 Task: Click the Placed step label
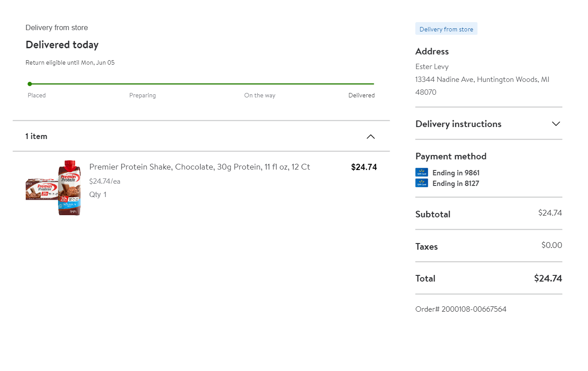(x=37, y=95)
